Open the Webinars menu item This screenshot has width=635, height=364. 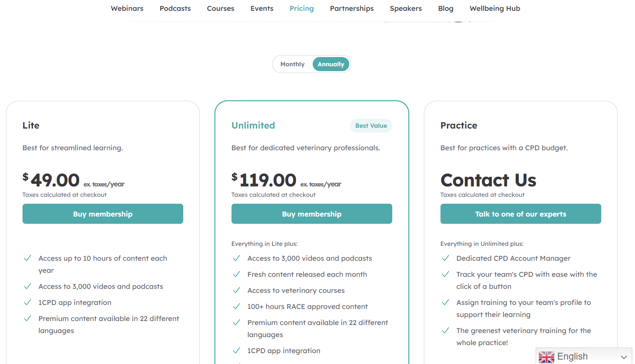point(127,8)
